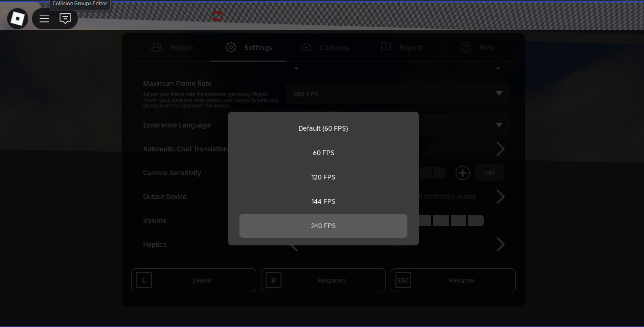
Task: Expand the Output Device row
Action: (500, 197)
